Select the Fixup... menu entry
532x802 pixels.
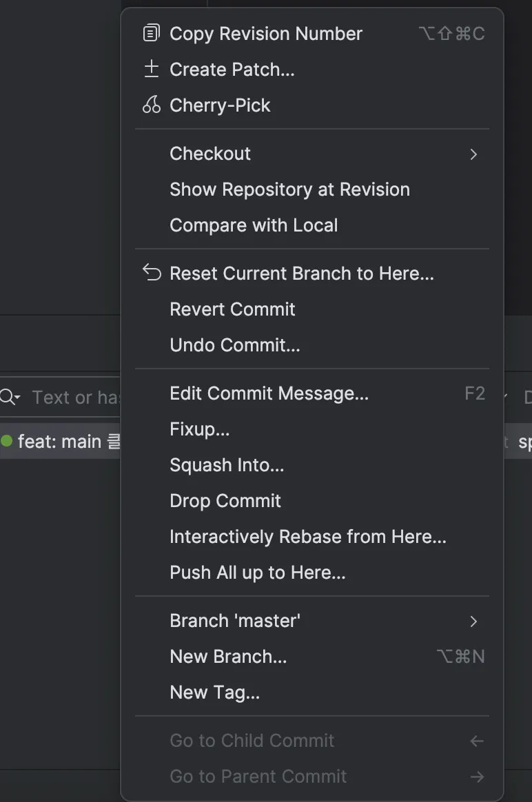point(199,429)
